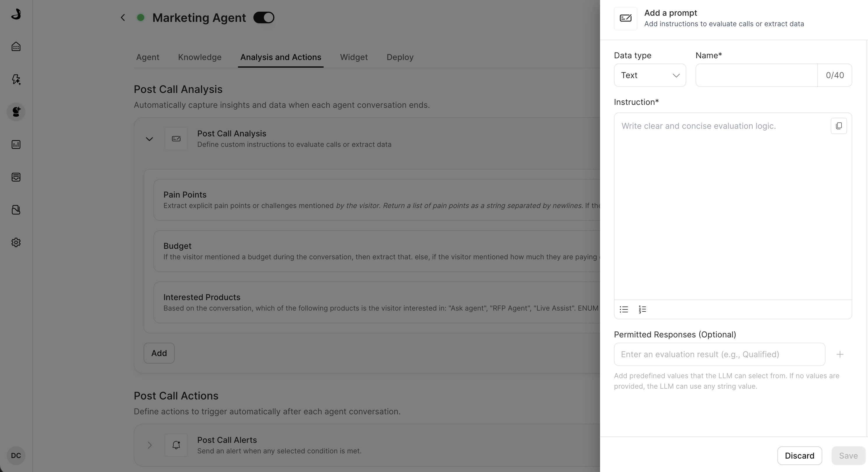The image size is (868, 472).
Task: Focus the Name input field
Action: (756, 75)
